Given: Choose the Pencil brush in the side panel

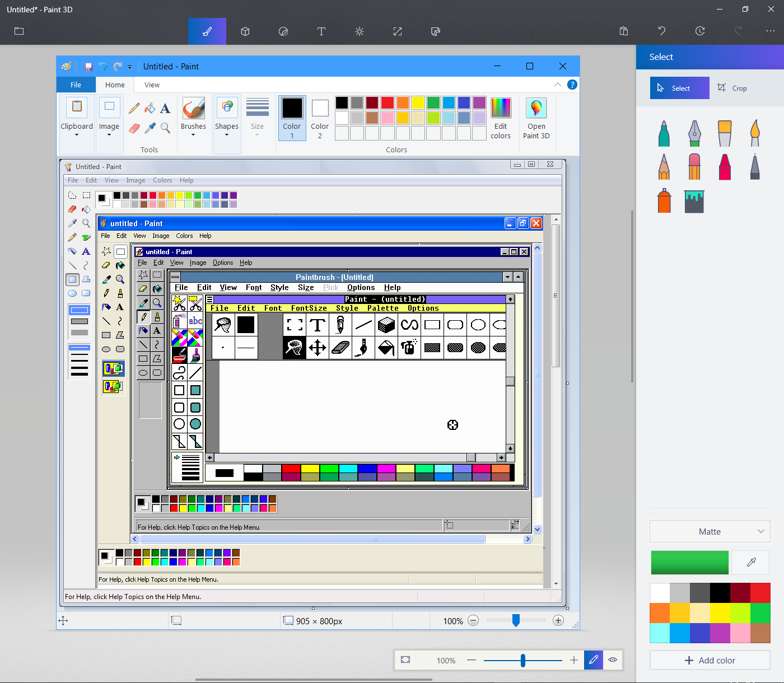Looking at the screenshot, I should (x=664, y=166).
